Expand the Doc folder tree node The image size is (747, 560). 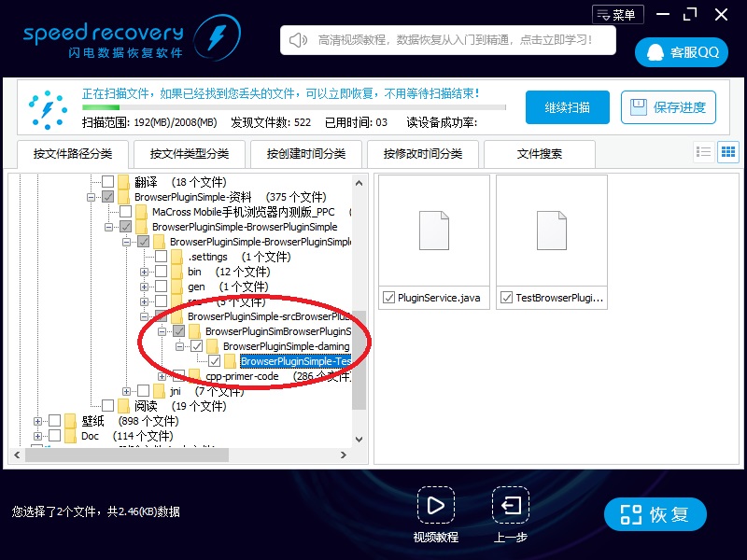[x=38, y=436]
